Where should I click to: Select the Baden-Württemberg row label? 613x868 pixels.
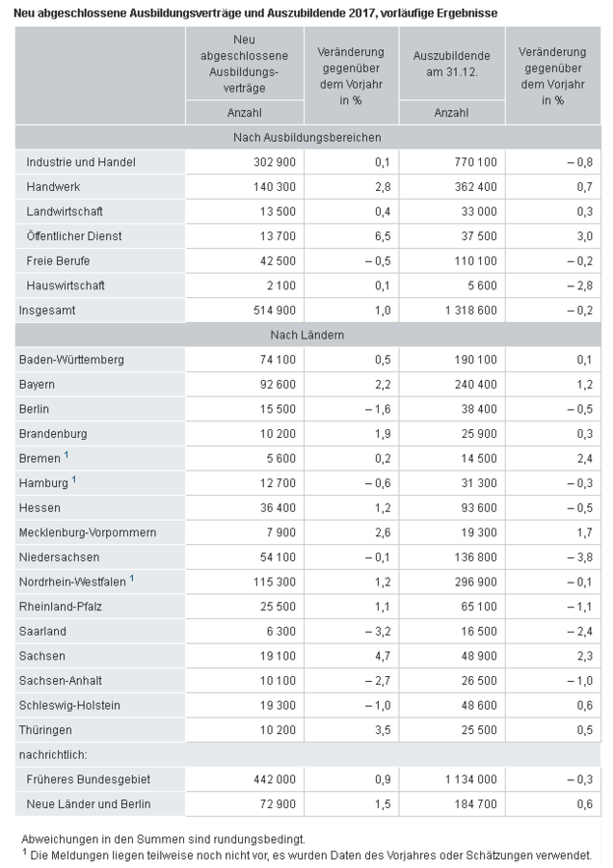pos(71,360)
